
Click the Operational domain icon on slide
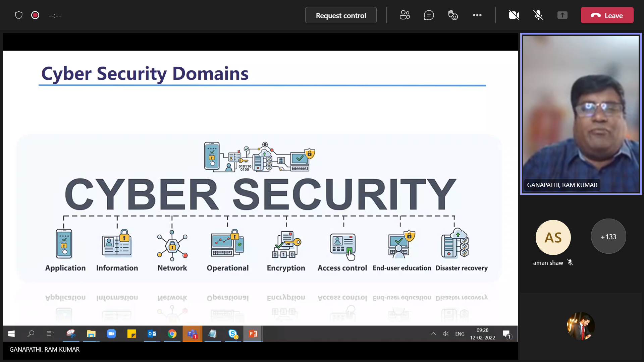tap(227, 244)
